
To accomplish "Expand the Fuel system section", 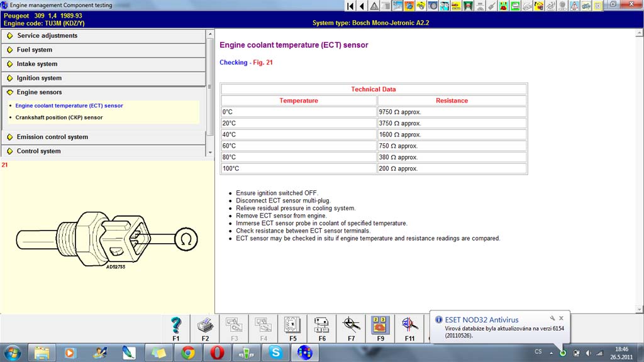I will coord(35,50).
